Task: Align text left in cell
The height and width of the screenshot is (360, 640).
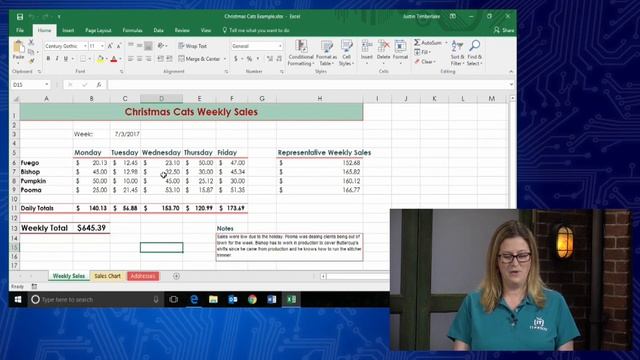Action: click(131, 59)
